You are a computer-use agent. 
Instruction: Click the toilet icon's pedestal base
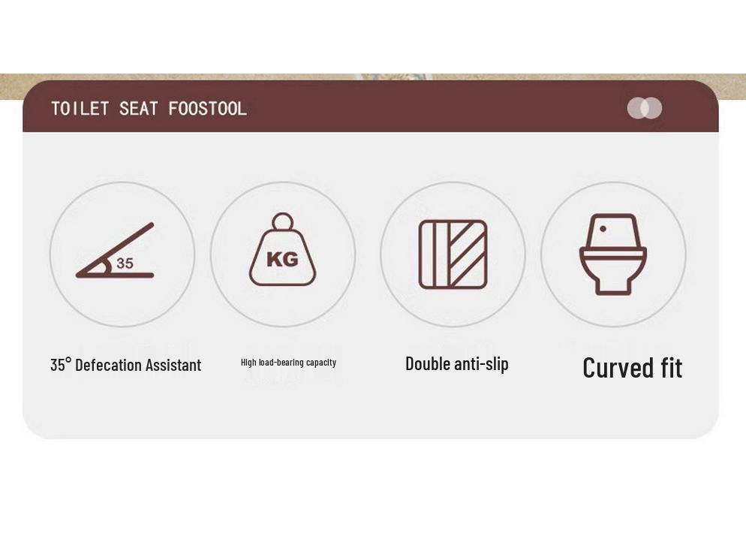[x=613, y=282]
